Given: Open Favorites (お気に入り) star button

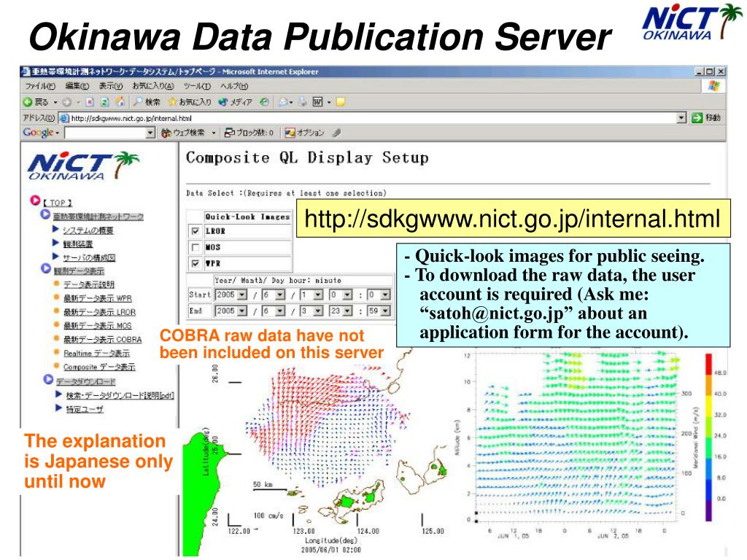Looking at the screenshot, I should coord(190,102).
